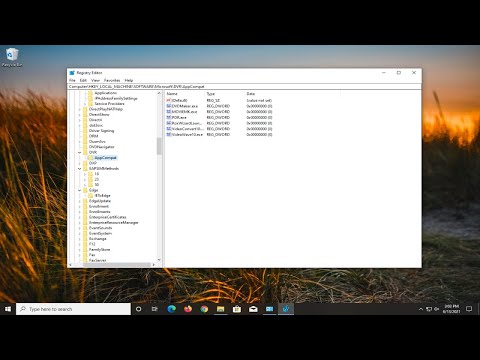The image size is (480, 360).
Task: Select the (Default) value icon
Action: pyautogui.click(x=169, y=100)
